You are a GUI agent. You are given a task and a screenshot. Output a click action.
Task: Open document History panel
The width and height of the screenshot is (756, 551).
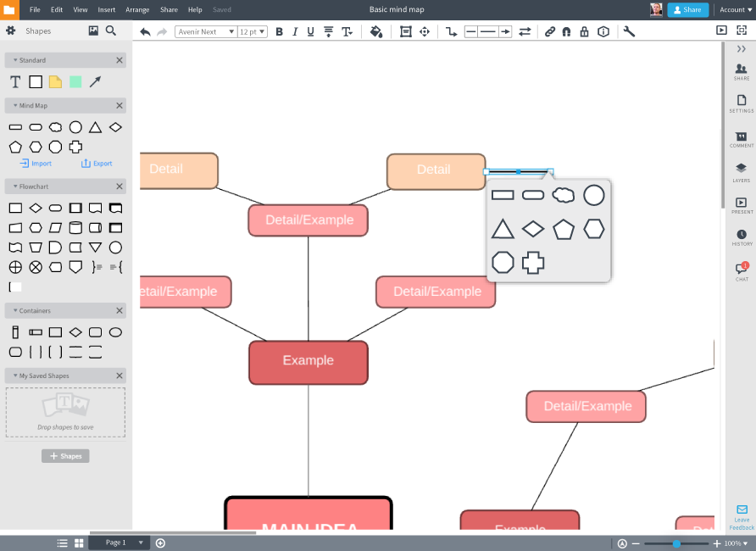pyautogui.click(x=741, y=238)
